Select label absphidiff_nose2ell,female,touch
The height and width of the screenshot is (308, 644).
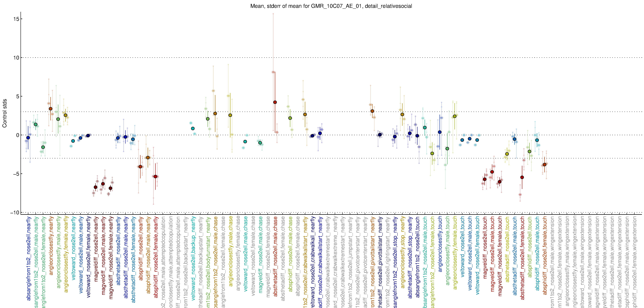click(x=545, y=256)
